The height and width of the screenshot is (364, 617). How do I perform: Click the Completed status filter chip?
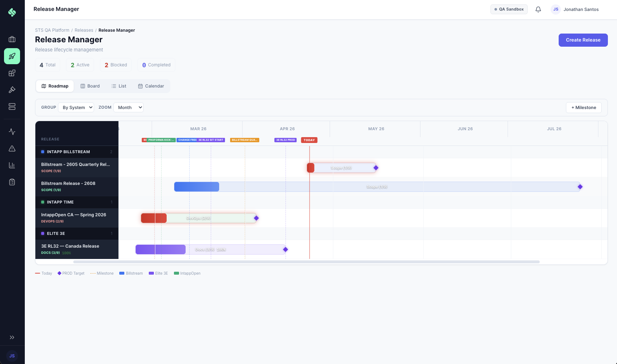(x=156, y=65)
